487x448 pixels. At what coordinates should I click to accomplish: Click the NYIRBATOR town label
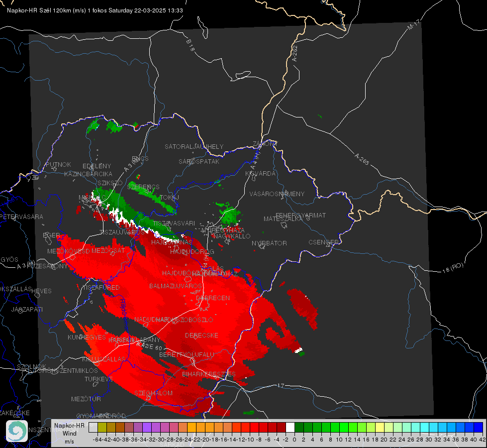tap(269, 243)
